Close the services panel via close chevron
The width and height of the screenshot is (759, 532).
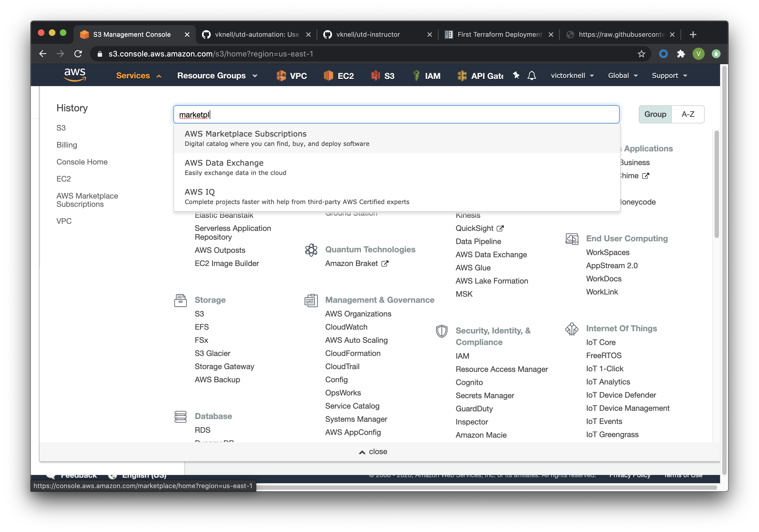(x=373, y=452)
